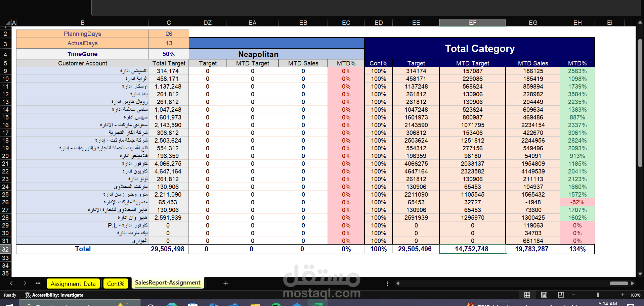Select column header EC
This screenshot has height=306, width=644.
tap(346, 23)
